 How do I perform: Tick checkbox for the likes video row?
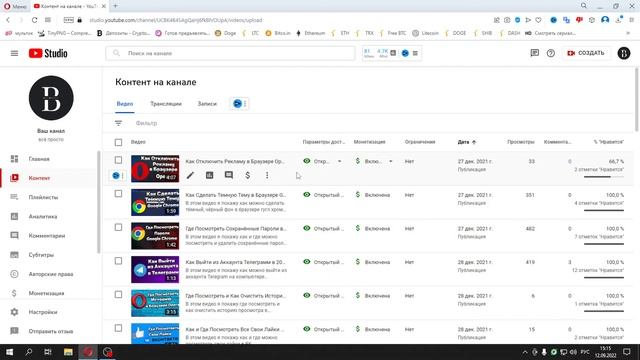tap(118, 328)
